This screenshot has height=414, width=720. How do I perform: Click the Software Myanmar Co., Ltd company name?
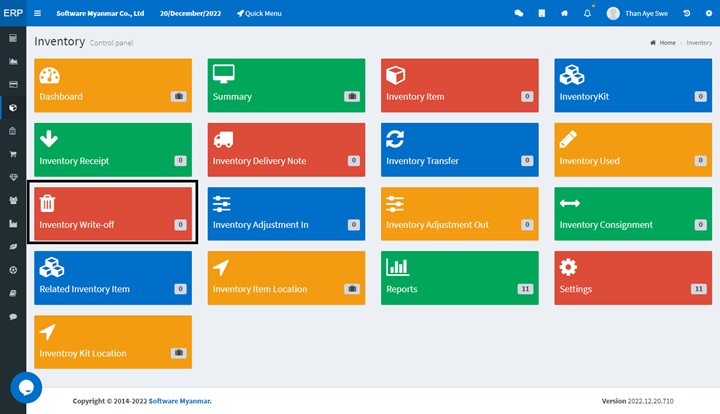(x=100, y=13)
